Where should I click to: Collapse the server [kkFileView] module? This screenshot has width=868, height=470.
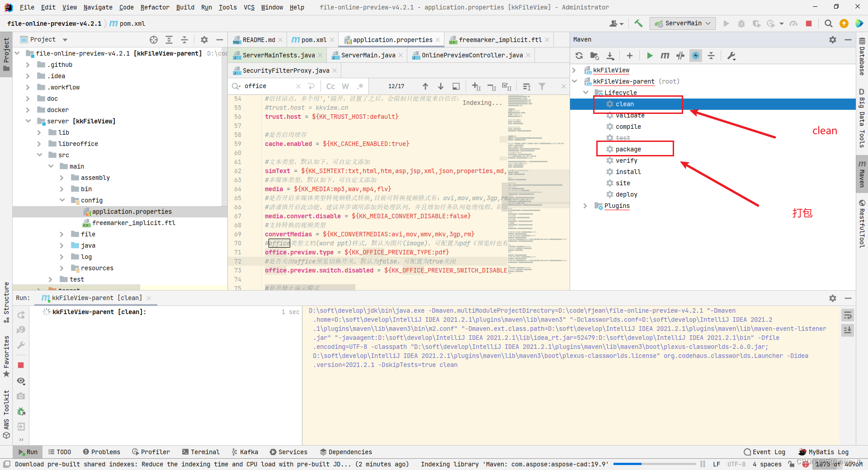tap(28, 121)
